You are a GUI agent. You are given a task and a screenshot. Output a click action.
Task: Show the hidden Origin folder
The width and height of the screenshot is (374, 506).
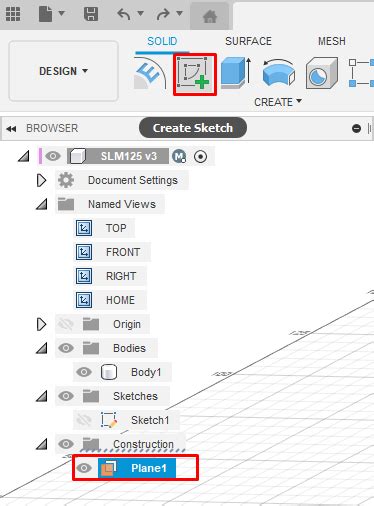[66, 324]
